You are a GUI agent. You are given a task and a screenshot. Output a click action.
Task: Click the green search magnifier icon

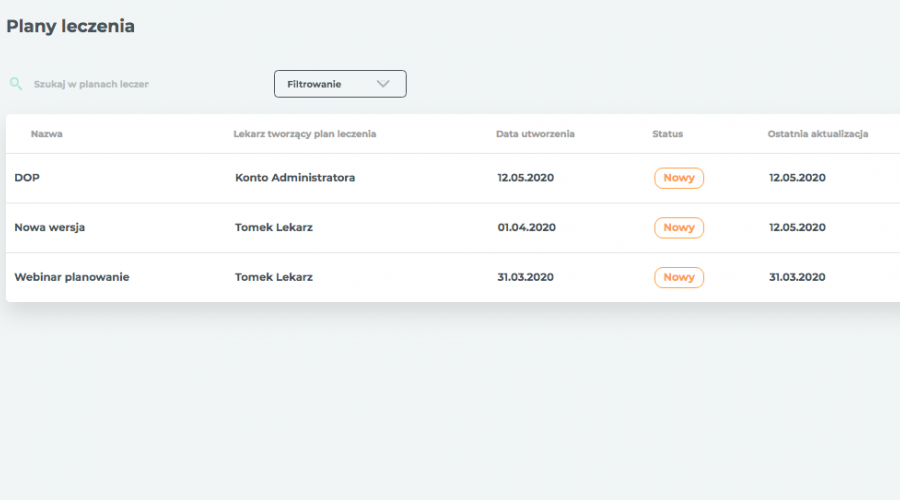click(16, 84)
